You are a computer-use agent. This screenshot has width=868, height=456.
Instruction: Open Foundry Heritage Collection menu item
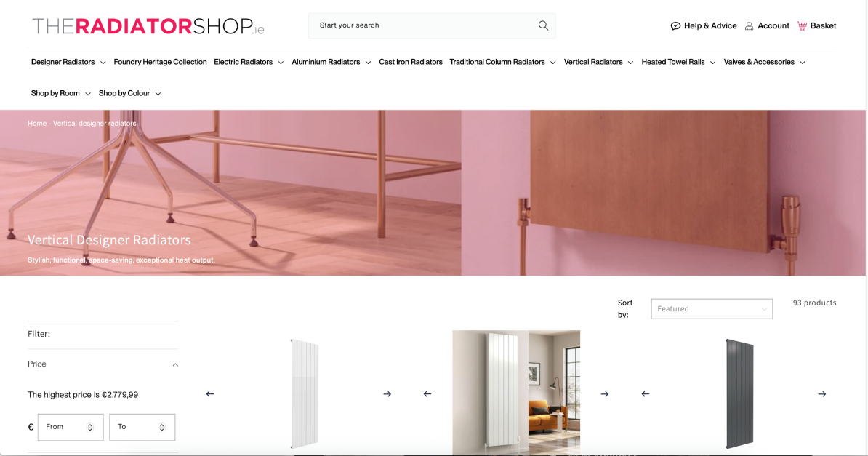click(160, 62)
